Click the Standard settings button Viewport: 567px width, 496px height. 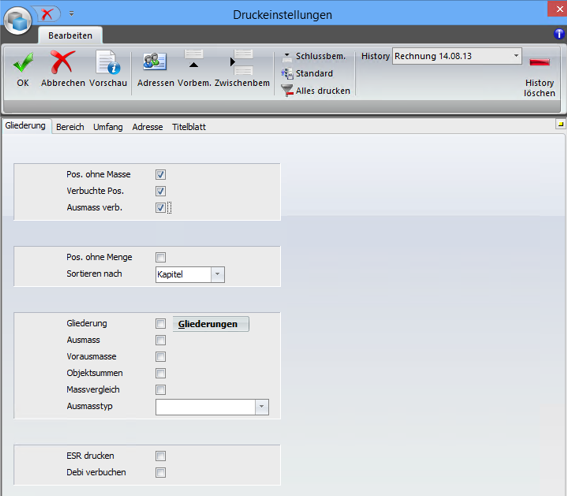pyautogui.click(x=307, y=74)
